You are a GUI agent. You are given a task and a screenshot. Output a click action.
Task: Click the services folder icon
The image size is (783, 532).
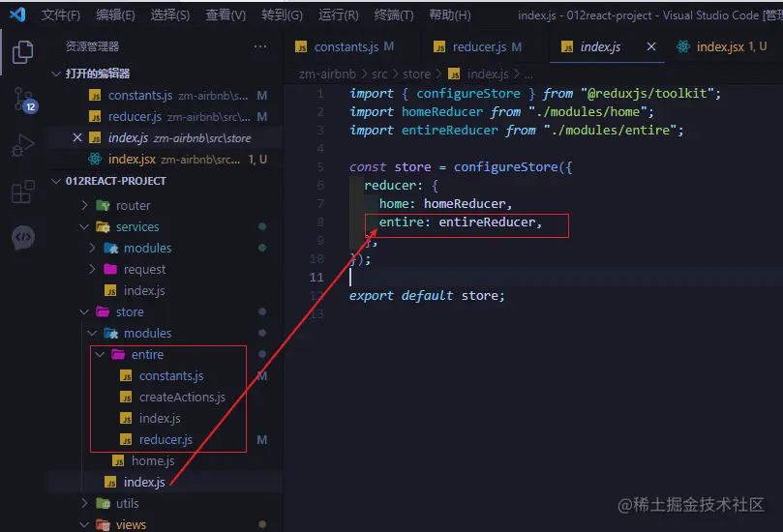(x=104, y=226)
